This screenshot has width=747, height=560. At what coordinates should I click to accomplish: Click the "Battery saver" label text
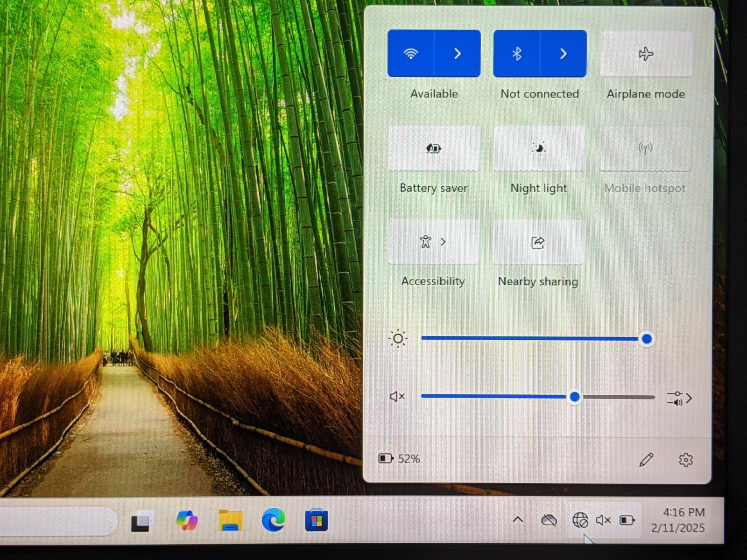click(434, 188)
